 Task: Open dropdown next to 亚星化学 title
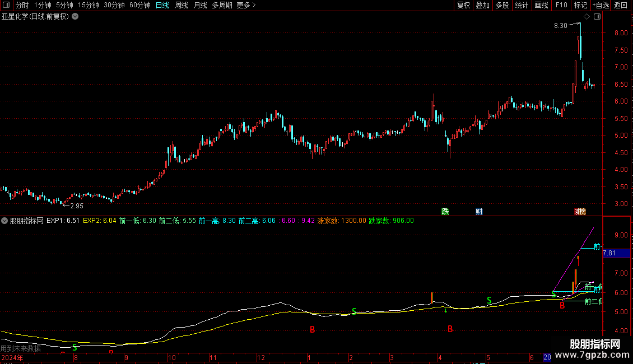tap(75, 17)
